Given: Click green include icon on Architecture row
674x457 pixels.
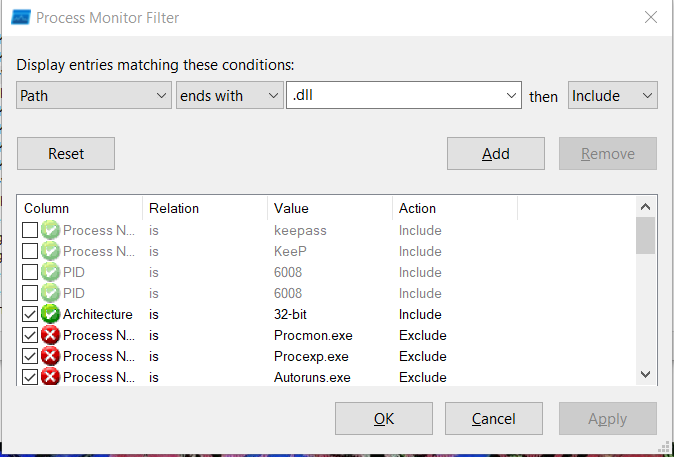Looking at the screenshot, I should [x=51, y=314].
